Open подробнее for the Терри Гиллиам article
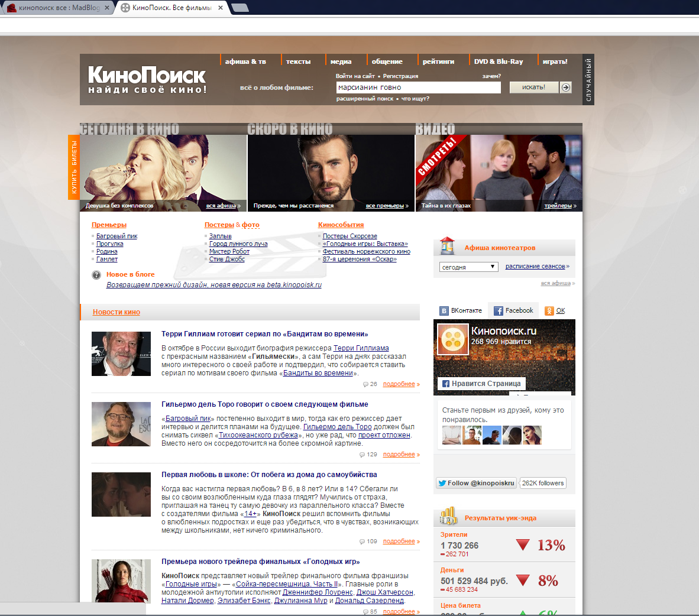The height and width of the screenshot is (616, 699). pos(399,384)
